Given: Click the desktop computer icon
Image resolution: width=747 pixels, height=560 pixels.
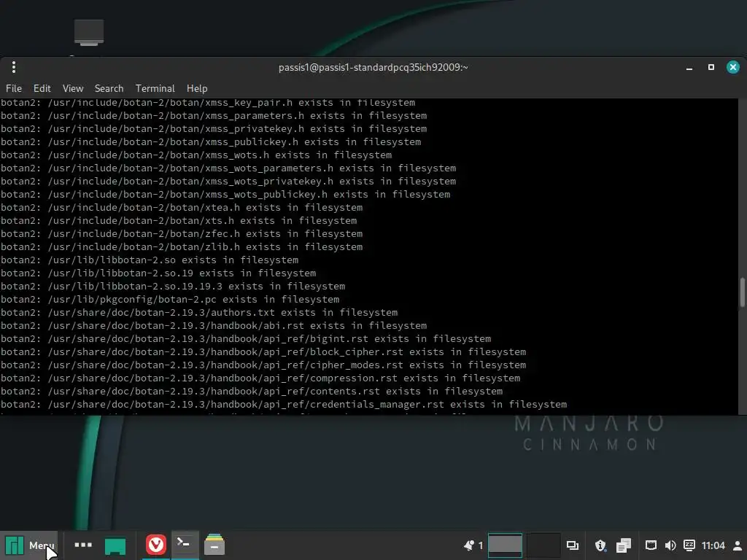Looking at the screenshot, I should [89, 33].
